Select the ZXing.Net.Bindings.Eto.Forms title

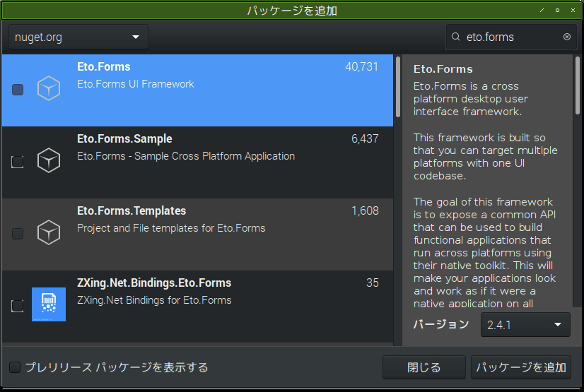[154, 283]
